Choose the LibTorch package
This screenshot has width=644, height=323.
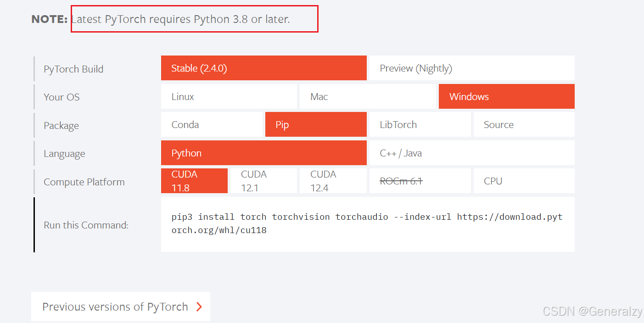pyautogui.click(x=420, y=125)
